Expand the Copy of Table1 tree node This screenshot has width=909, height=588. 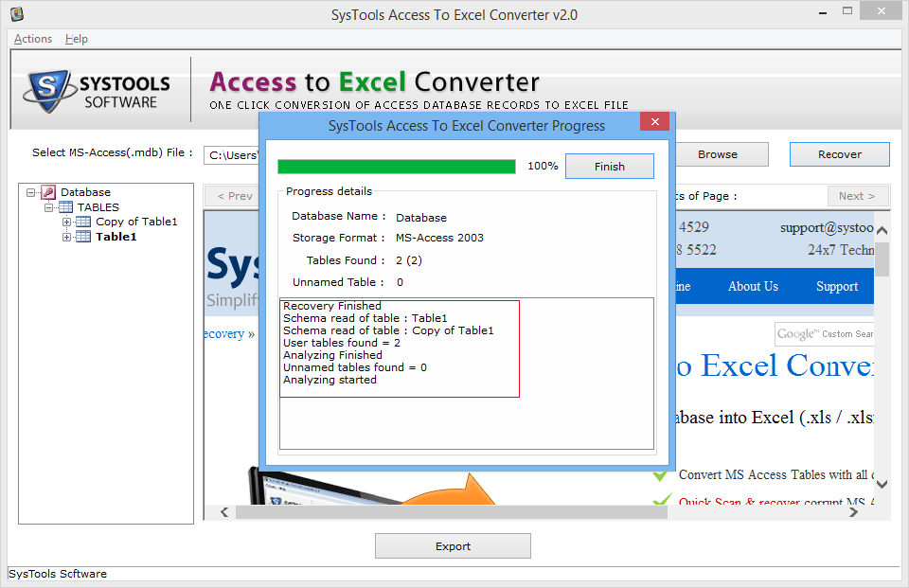(x=66, y=221)
